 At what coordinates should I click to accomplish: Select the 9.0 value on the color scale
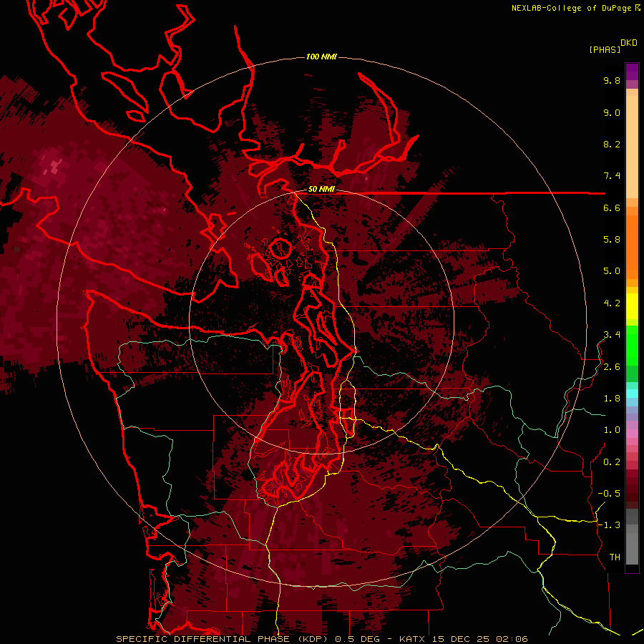pos(612,112)
